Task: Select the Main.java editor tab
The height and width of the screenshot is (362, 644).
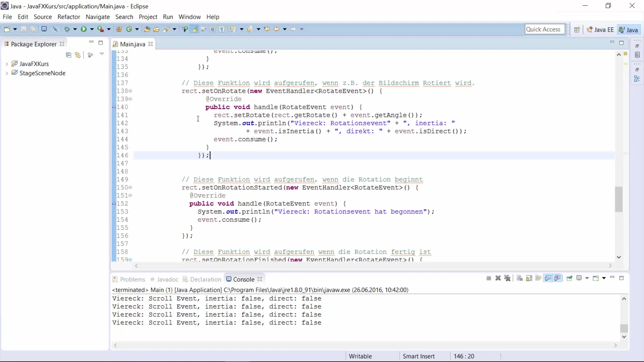Action: [132, 44]
